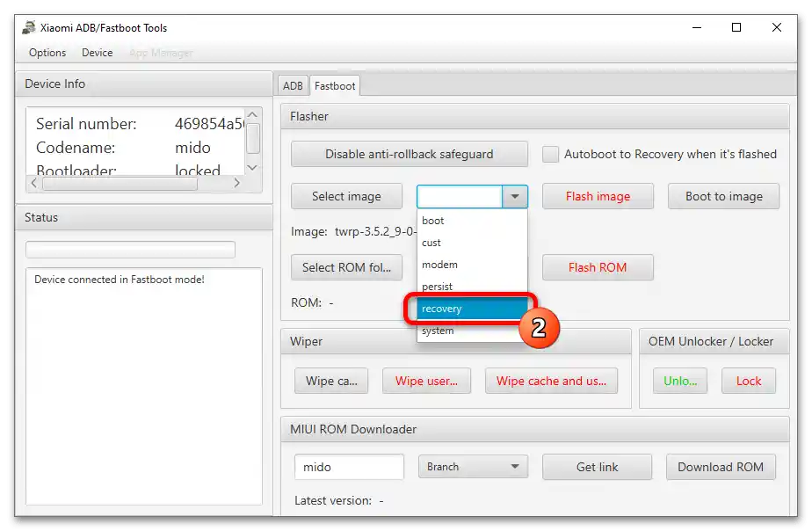Close the Xiaomi ADB/Fastboot Tools window
This screenshot has height=531, width=812.
(777, 27)
